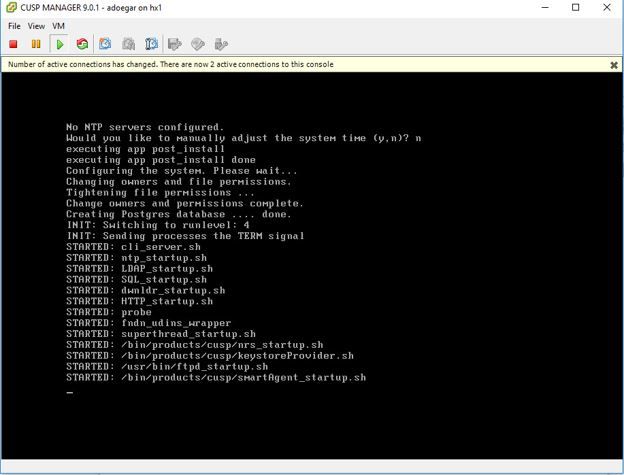Click 'STARTED: dwnldr_startup.sh' line
The image size is (624, 475).
[x=146, y=290]
